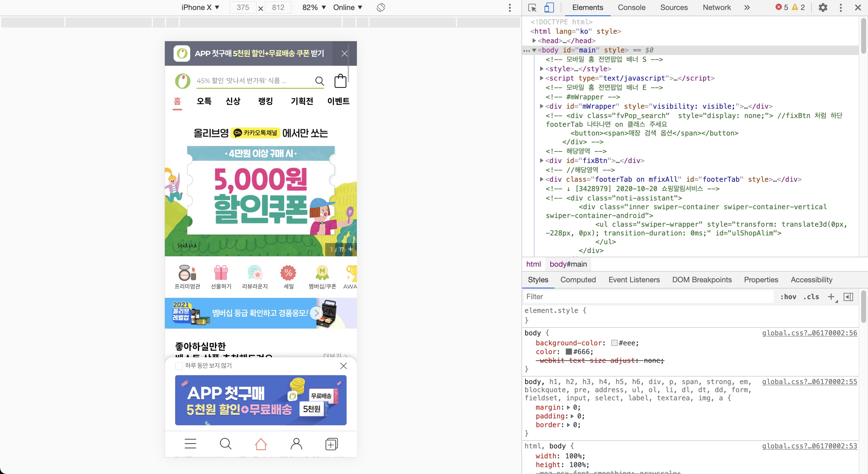The image size is (868, 474).
Task: Click the #eee background-color swatch
Action: [x=614, y=343]
